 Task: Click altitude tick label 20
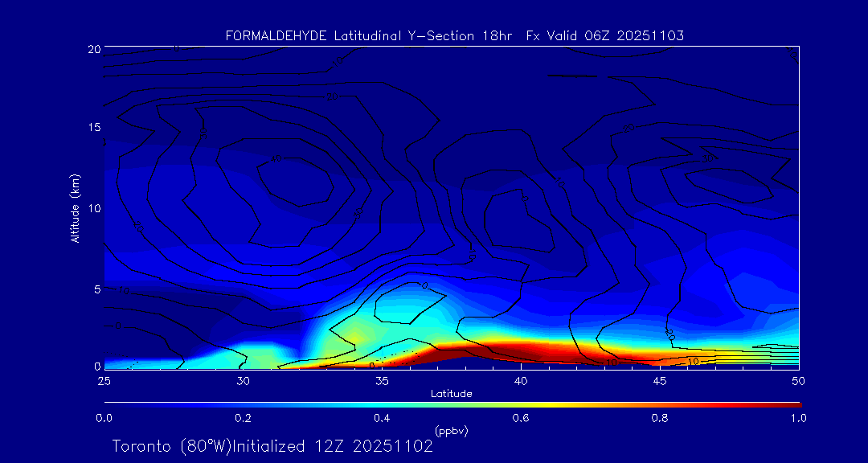click(x=93, y=49)
